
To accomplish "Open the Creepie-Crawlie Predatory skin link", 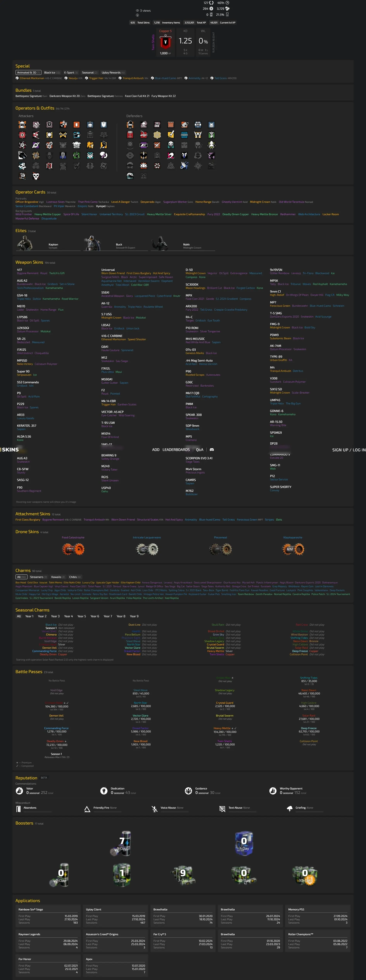I will [230, 310].
